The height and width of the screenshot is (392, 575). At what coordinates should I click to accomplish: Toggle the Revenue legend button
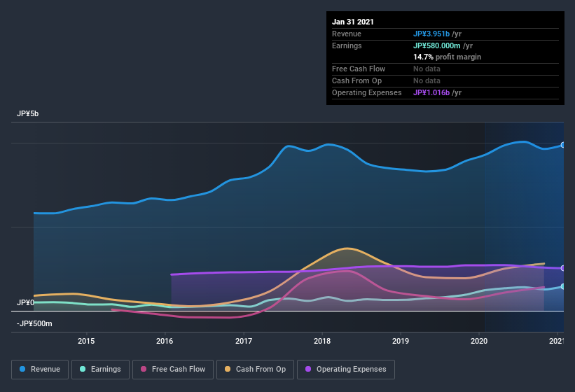[x=40, y=370]
